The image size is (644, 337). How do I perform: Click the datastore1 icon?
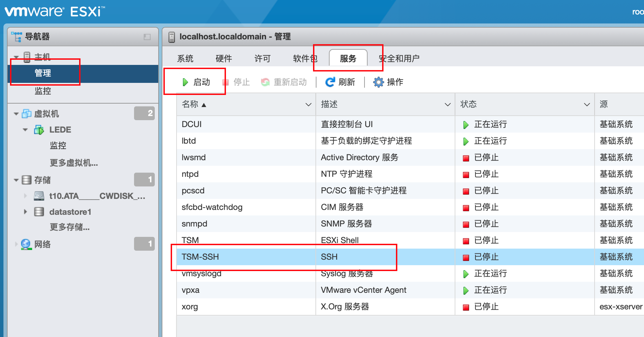pyautogui.click(x=39, y=212)
